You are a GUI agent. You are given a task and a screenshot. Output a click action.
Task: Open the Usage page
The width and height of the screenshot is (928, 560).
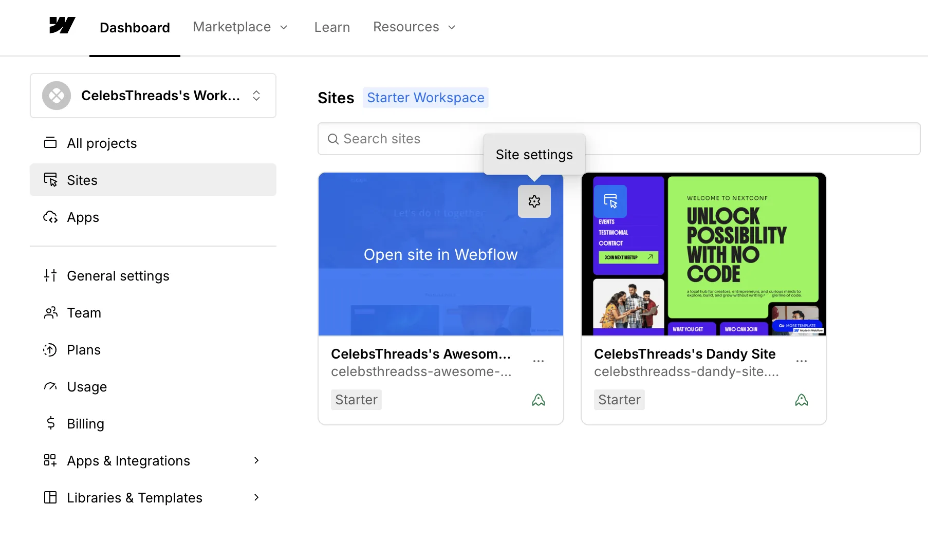(153, 386)
